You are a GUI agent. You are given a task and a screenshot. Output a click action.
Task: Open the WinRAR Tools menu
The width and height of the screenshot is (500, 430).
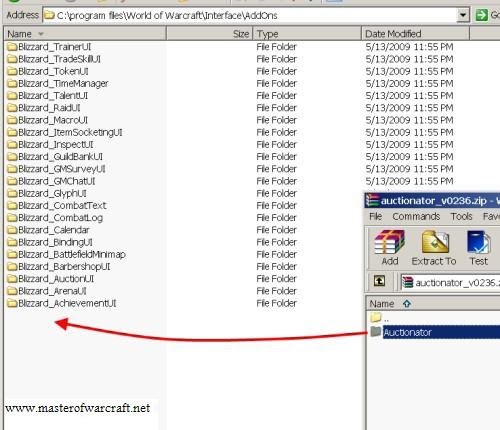point(461,217)
